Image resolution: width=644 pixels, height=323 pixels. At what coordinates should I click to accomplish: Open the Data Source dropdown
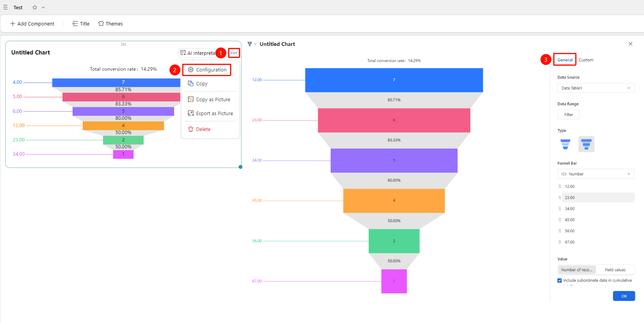point(596,88)
